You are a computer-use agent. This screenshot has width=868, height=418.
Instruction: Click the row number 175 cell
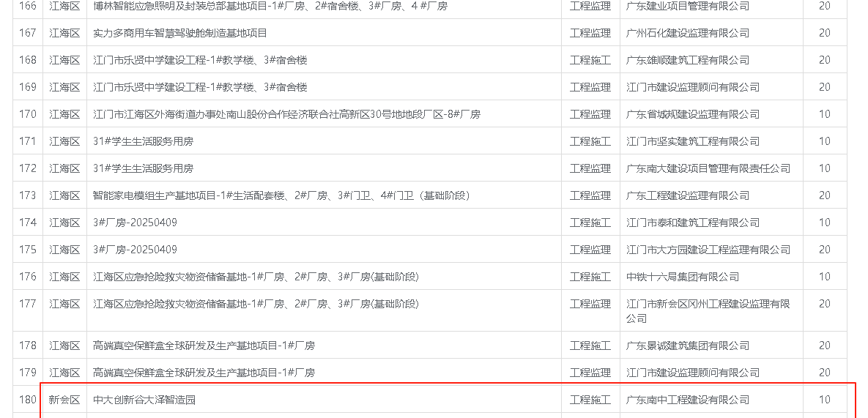28,250
